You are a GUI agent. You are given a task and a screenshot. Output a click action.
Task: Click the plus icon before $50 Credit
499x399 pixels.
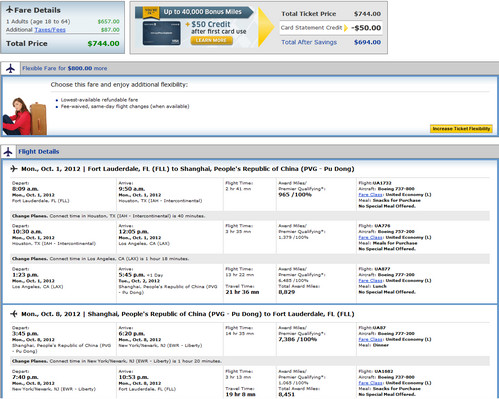[x=188, y=24]
